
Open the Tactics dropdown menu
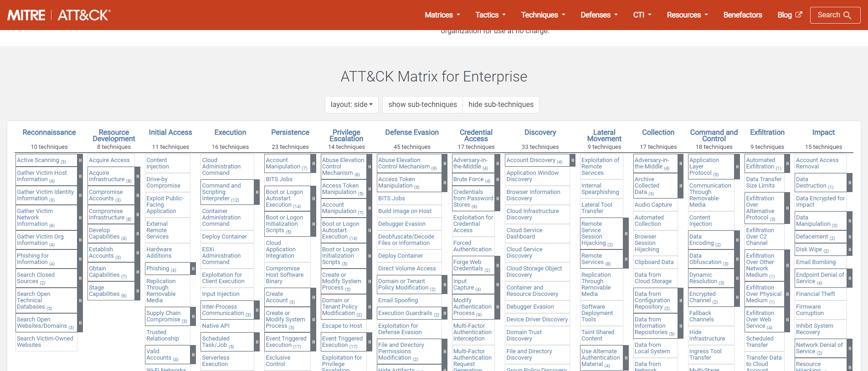click(x=491, y=15)
